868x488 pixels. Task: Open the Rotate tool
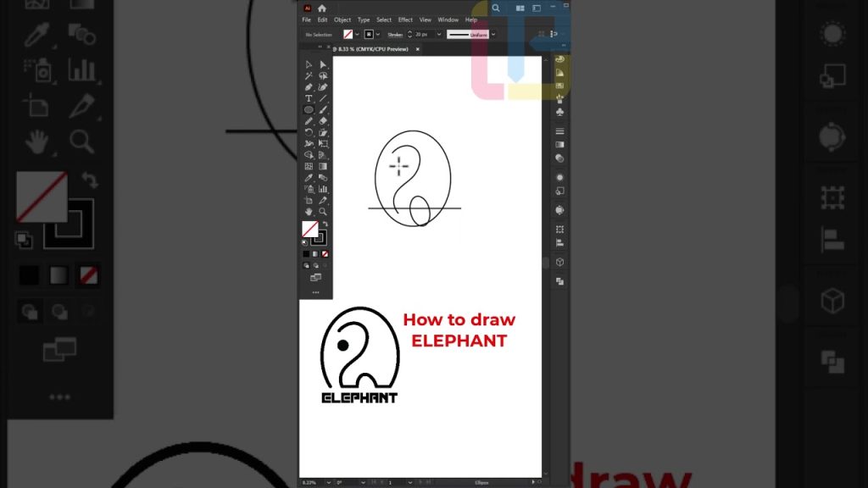click(x=309, y=132)
